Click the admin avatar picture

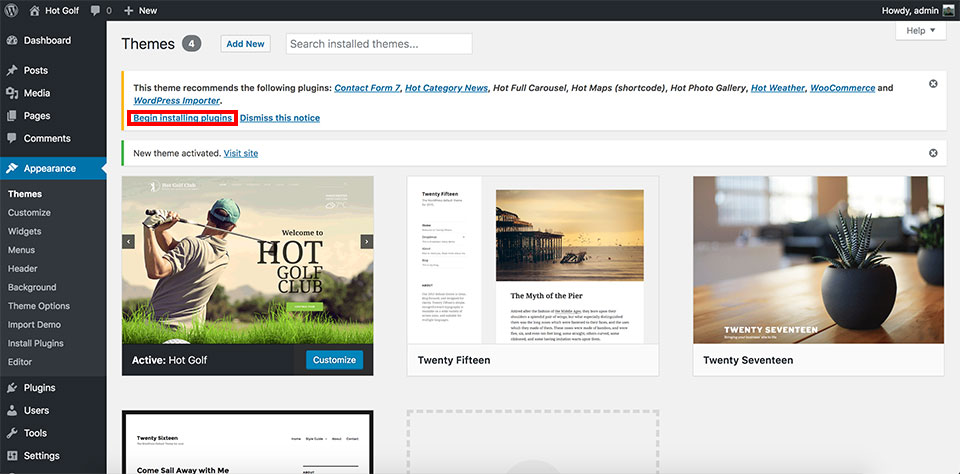(948, 10)
